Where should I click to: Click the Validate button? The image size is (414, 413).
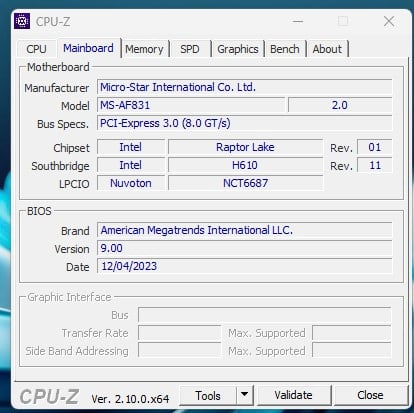click(293, 395)
